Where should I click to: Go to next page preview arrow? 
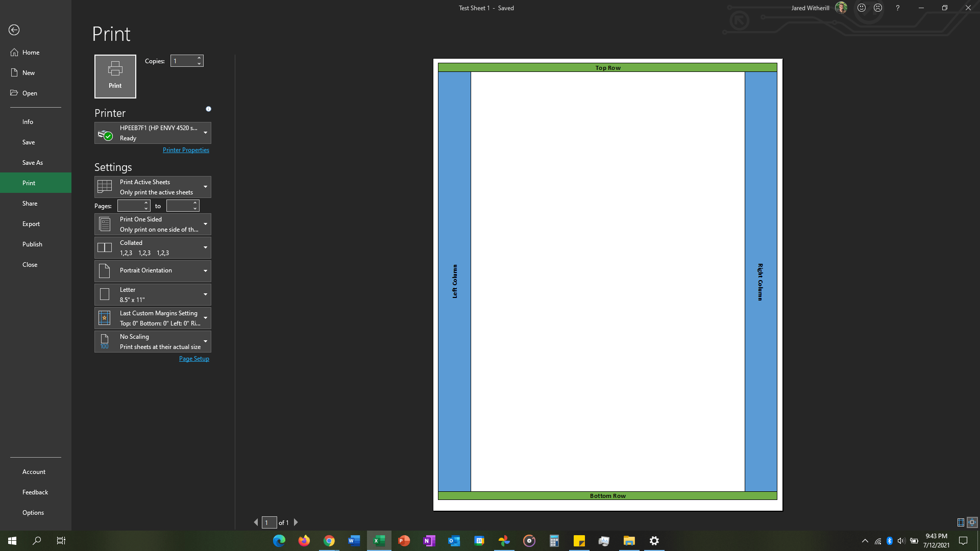(x=296, y=522)
